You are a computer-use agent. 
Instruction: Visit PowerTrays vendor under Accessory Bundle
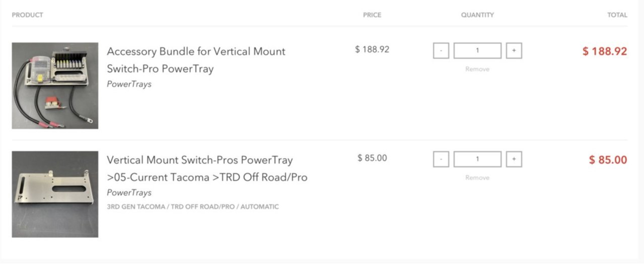(x=129, y=84)
